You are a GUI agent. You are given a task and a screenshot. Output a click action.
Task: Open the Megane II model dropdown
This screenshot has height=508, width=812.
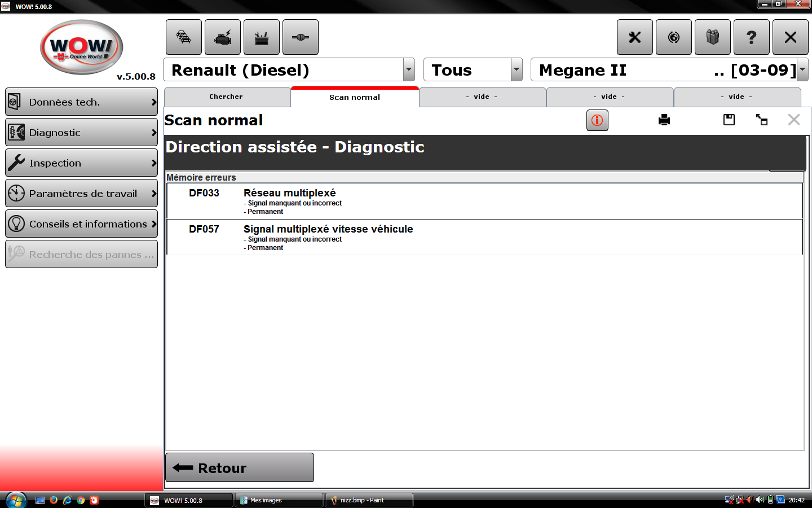click(x=802, y=70)
